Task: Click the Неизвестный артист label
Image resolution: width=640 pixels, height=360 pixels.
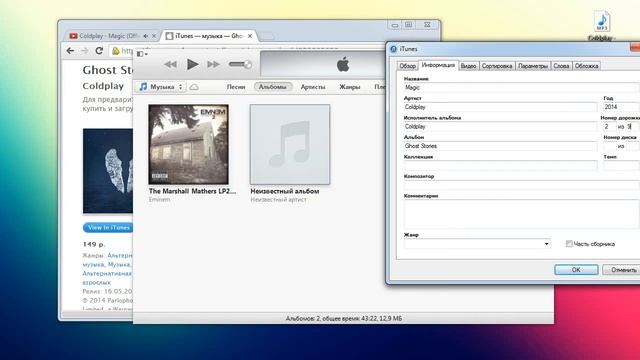Action: coord(278,200)
